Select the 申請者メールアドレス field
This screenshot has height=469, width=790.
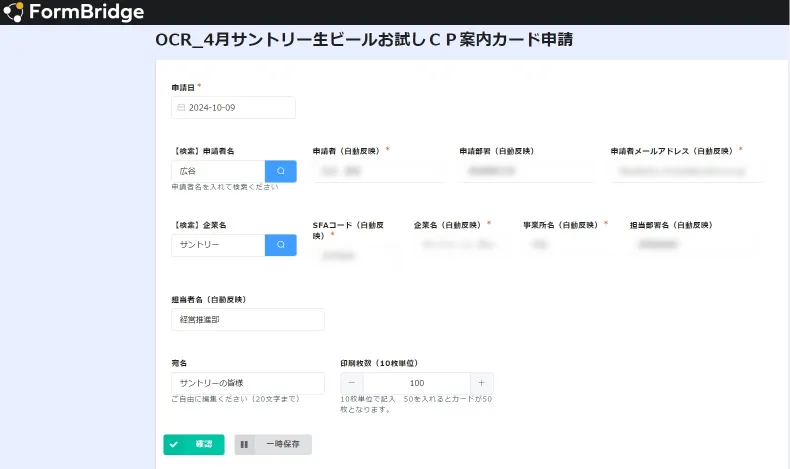click(x=686, y=171)
